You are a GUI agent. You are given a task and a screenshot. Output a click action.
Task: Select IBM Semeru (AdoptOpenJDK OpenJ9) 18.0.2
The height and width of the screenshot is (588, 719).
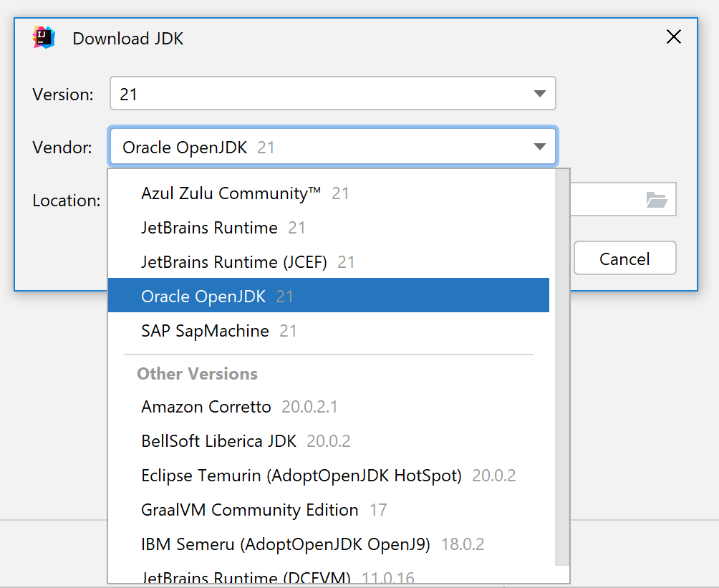tap(328, 544)
